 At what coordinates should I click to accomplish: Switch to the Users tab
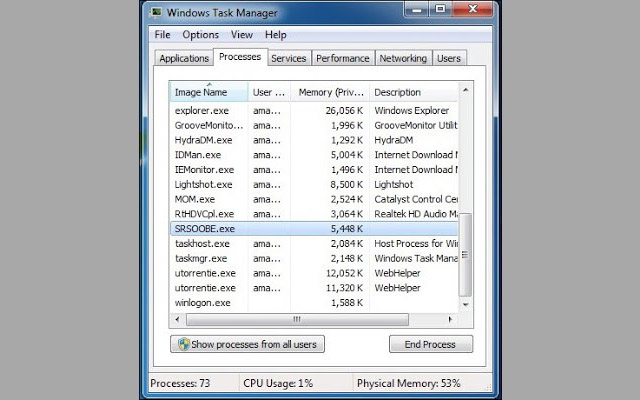pyautogui.click(x=449, y=59)
